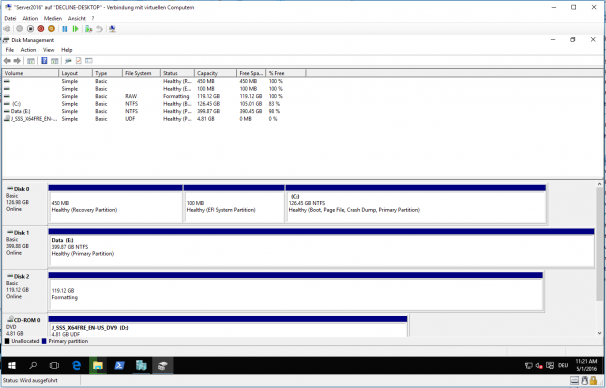This screenshot has height=388, width=606.
Task: Open Task View from the taskbar
Action: click(x=54, y=365)
